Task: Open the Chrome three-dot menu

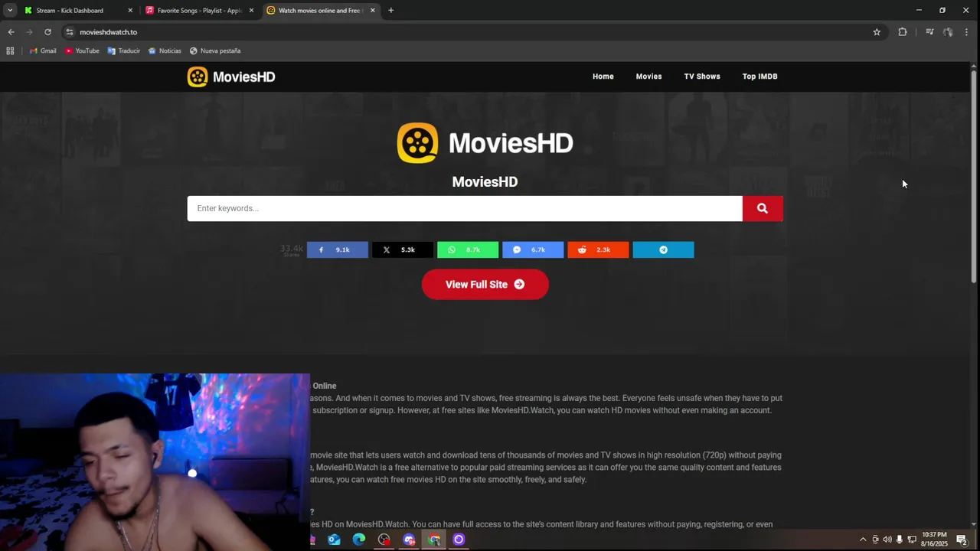Action: point(966,32)
